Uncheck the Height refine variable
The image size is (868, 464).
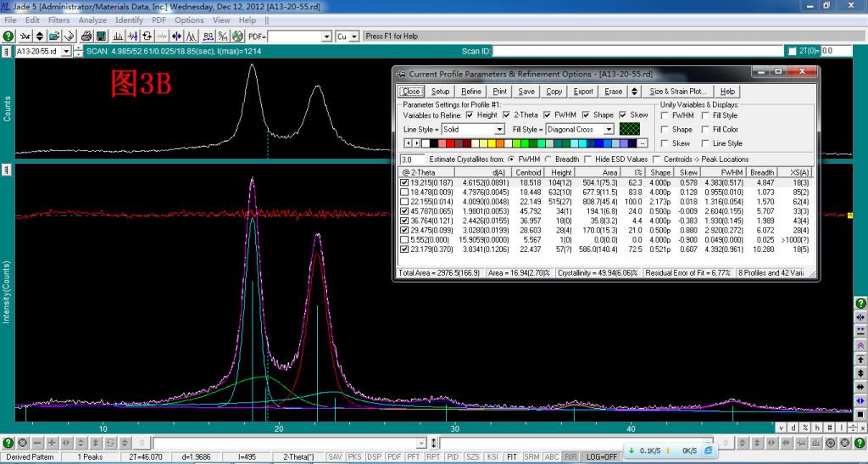(x=470, y=115)
